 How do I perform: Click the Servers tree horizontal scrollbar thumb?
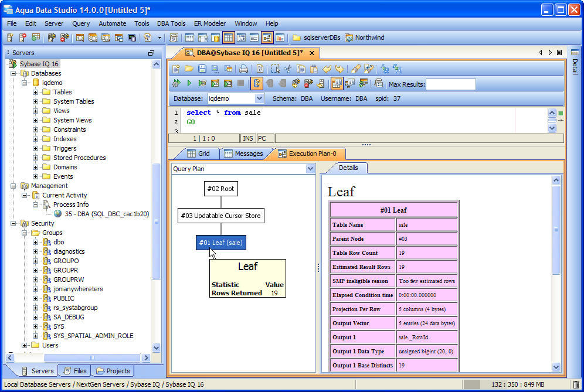(91, 358)
